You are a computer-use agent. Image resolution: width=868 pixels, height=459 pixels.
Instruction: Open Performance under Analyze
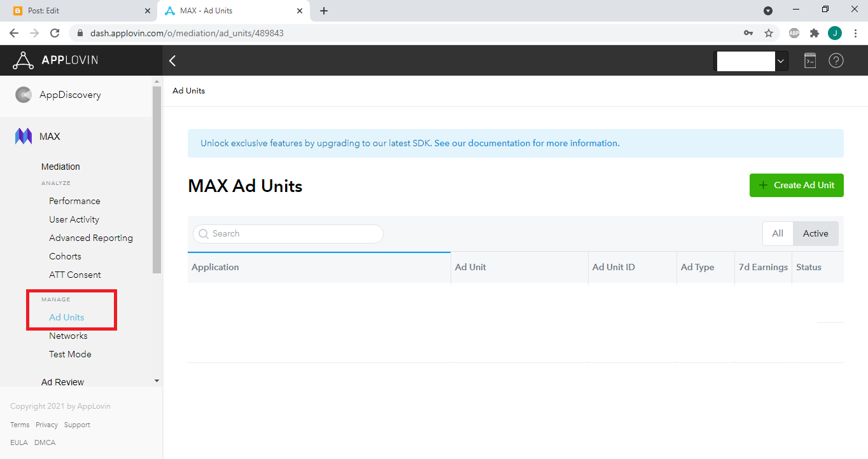74,201
